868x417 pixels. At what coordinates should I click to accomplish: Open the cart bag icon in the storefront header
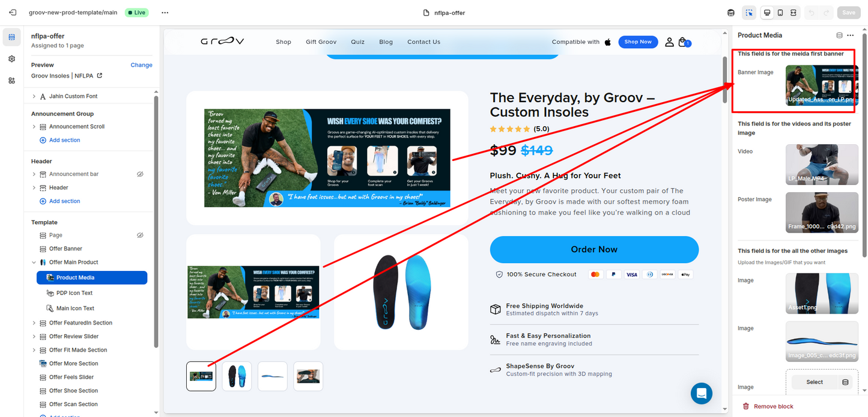(x=683, y=42)
